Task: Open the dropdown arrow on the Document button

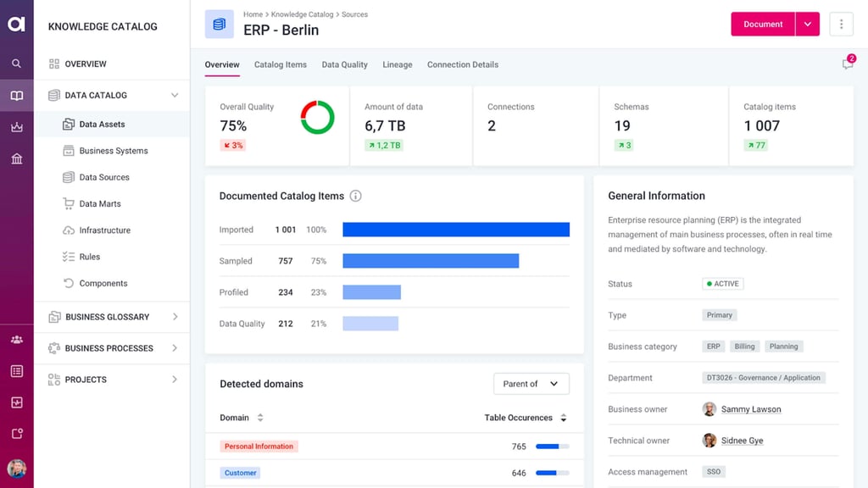Action: click(x=805, y=24)
